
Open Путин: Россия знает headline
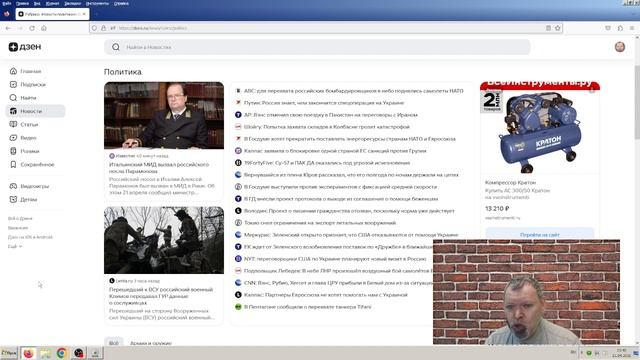[x=324, y=103]
